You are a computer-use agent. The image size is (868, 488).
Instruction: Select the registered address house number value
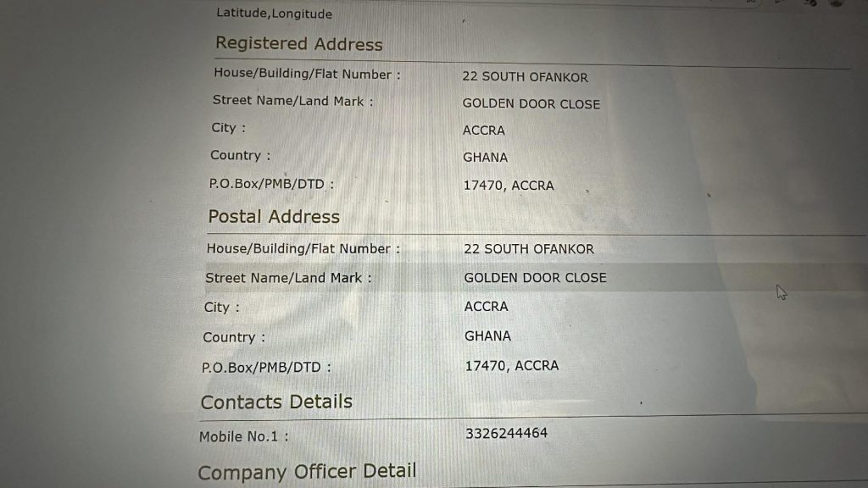pos(525,77)
